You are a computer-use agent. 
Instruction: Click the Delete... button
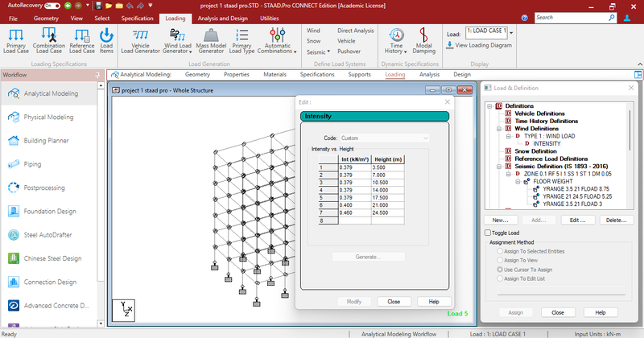(616, 221)
